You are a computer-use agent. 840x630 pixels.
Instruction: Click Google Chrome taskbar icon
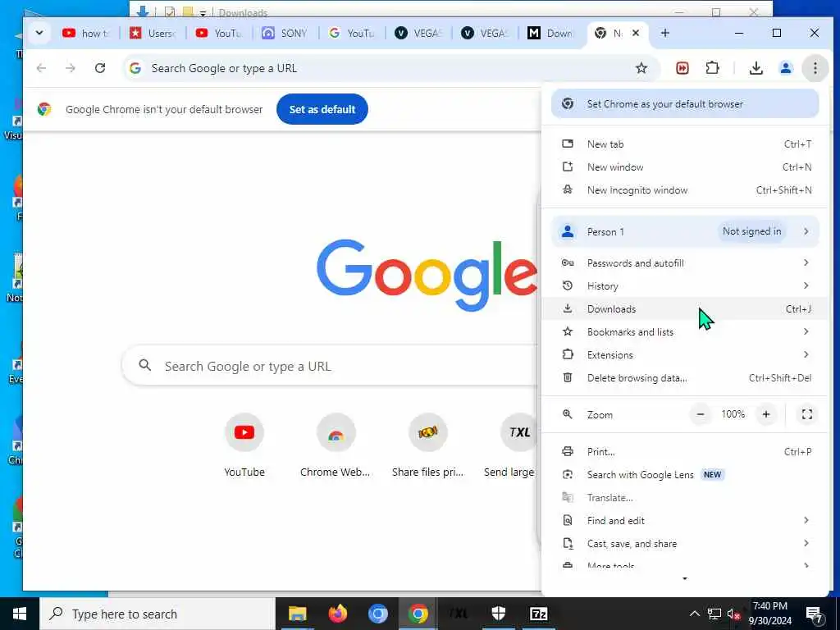[x=418, y=614]
